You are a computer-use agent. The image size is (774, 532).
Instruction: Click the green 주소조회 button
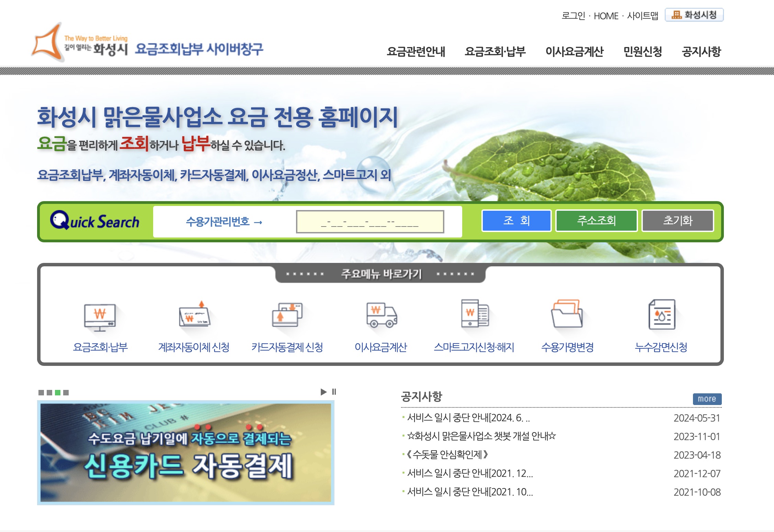point(596,221)
